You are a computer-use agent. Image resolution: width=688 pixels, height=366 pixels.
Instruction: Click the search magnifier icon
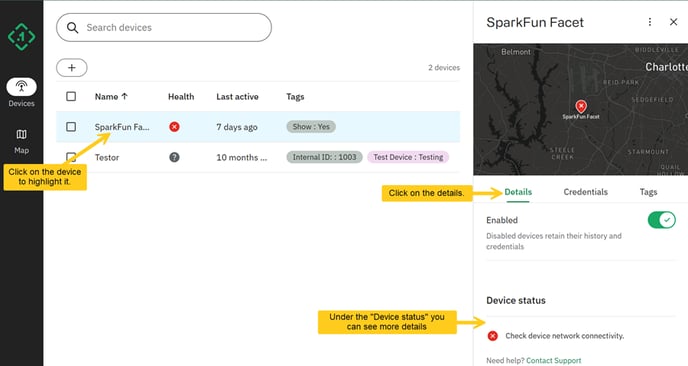[x=72, y=28]
